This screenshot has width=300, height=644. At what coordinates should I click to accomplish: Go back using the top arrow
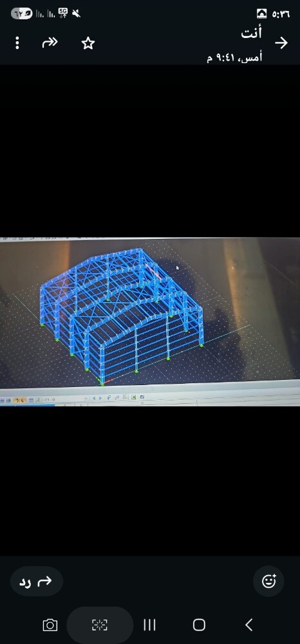[x=281, y=43]
